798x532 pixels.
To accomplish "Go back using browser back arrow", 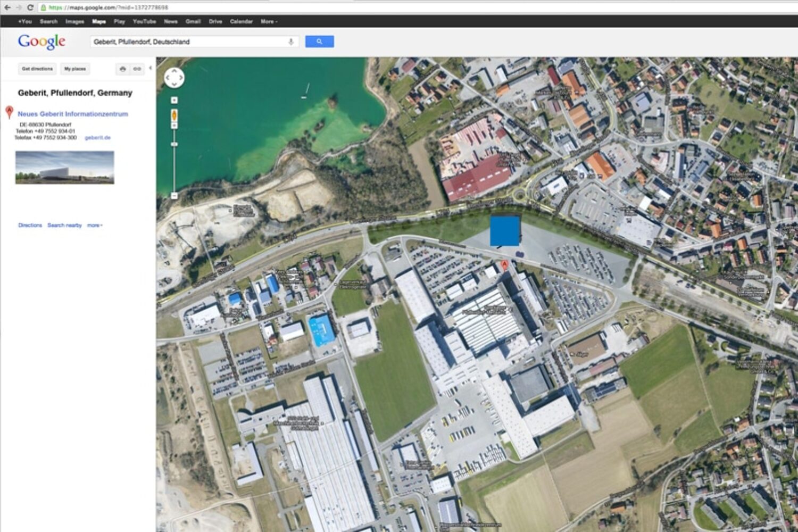I will click(x=7, y=7).
